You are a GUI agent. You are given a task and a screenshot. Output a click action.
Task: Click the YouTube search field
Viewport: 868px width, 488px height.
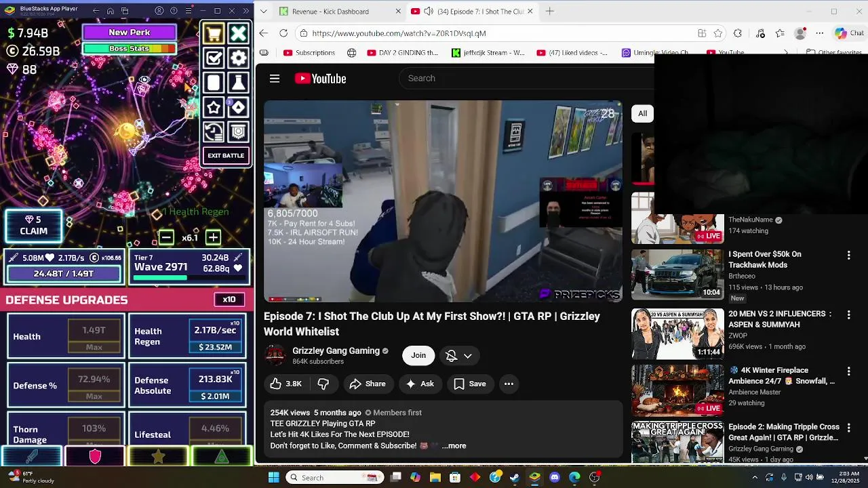tap(526, 79)
